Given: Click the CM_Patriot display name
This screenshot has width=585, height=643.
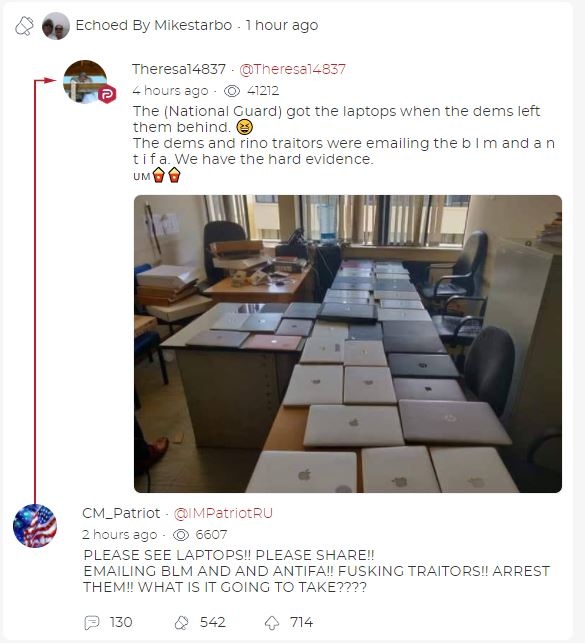Looking at the screenshot, I should point(121,513).
